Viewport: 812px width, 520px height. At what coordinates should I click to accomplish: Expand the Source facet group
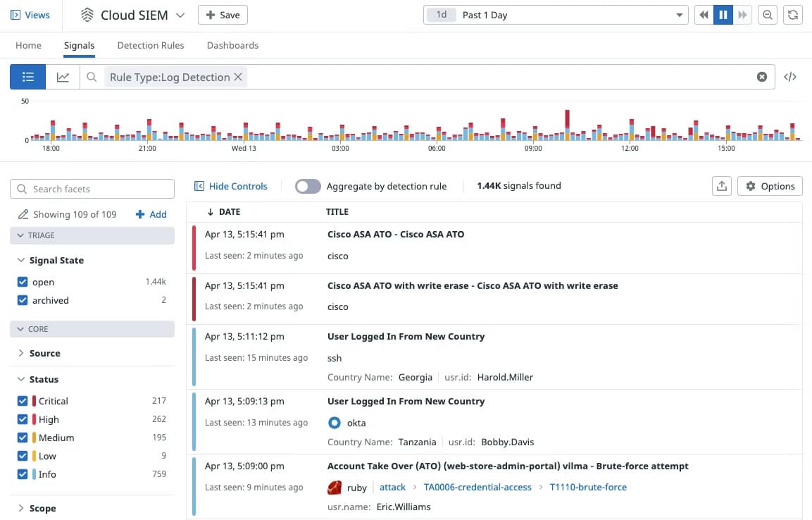pos(44,353)
